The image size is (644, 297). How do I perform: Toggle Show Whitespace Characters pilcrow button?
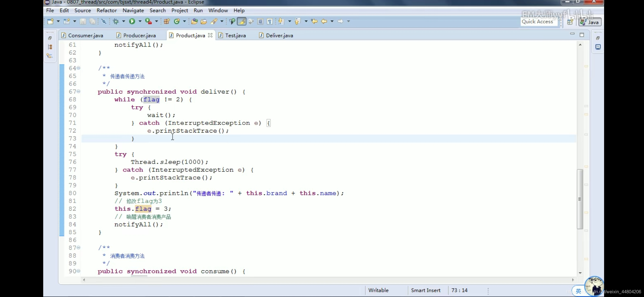click(x=270, y=21)
